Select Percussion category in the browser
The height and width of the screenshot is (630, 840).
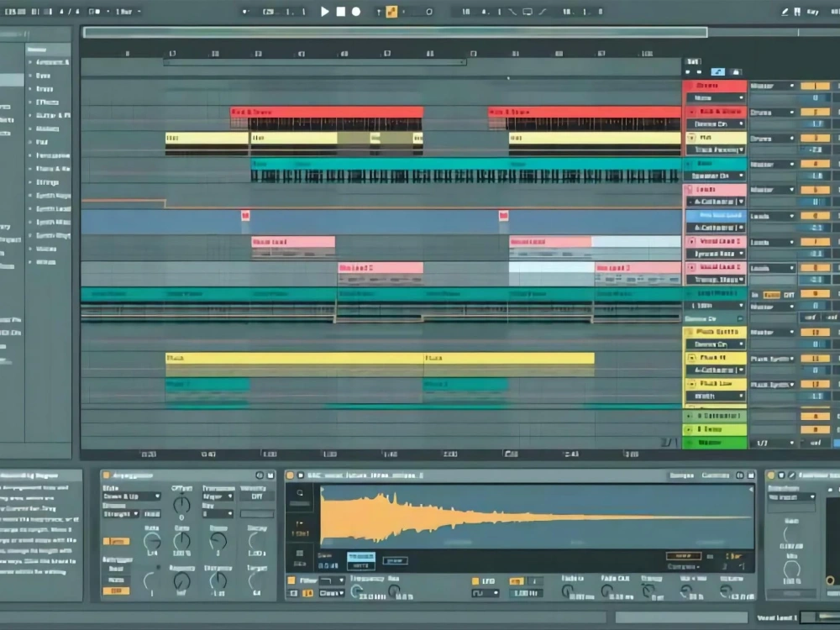(52, 155)
